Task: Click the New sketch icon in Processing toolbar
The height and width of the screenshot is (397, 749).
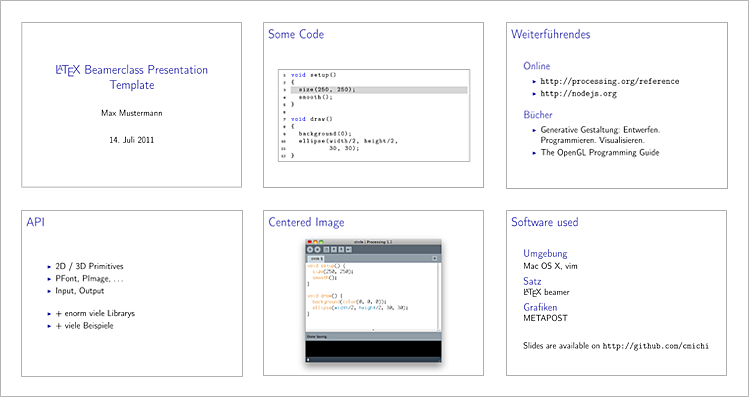Action: coord(326,249)
